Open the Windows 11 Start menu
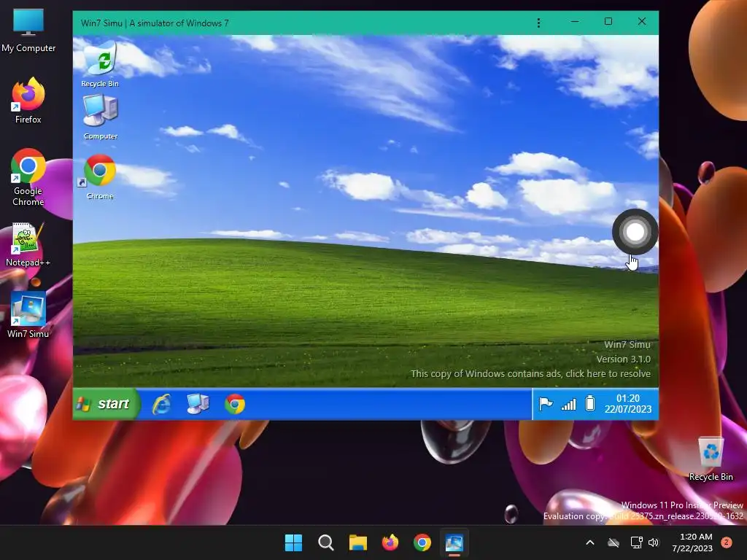747x560 pixels. tap(293, 542)
